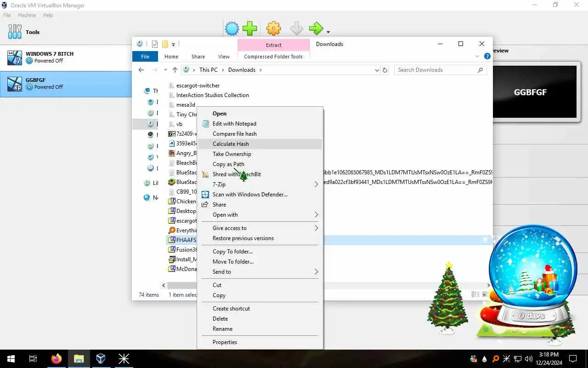The width and height of the screenshot is (588, 368).
Task: Select the escargot-switcher folder
Action: click(198, 86)
